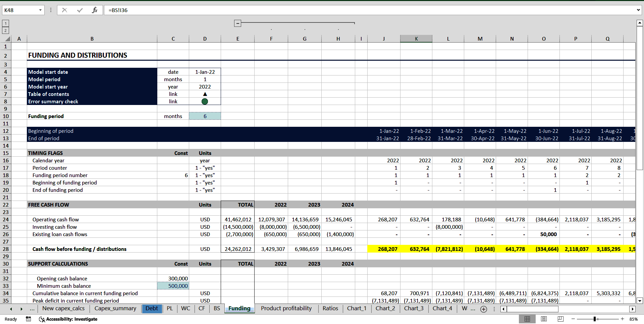
Task: Click the horizontal scrollbar left arrow
Action: (x=503, y=309)
